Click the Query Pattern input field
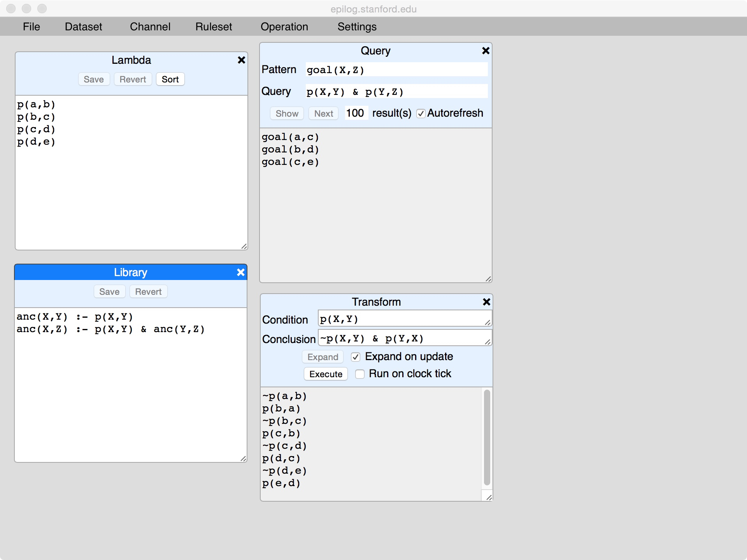This screenshot has height=560, width=747. (396, 70)
